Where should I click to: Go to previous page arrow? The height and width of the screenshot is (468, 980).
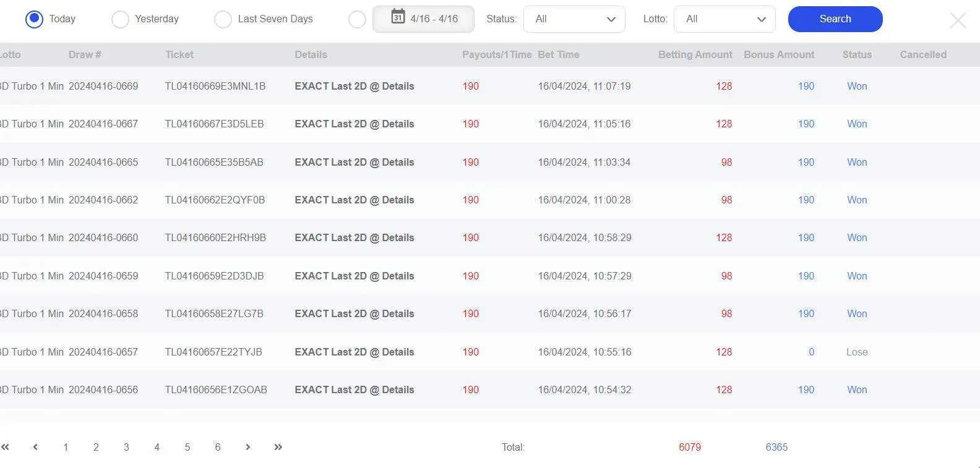(35, 447)
